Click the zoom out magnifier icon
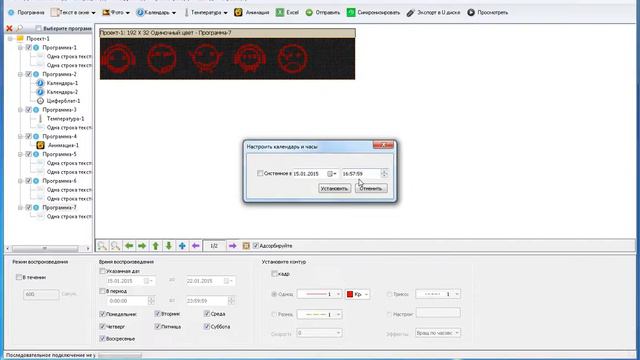The width and height of the screenshot is (640, 360). click(116, 246)
